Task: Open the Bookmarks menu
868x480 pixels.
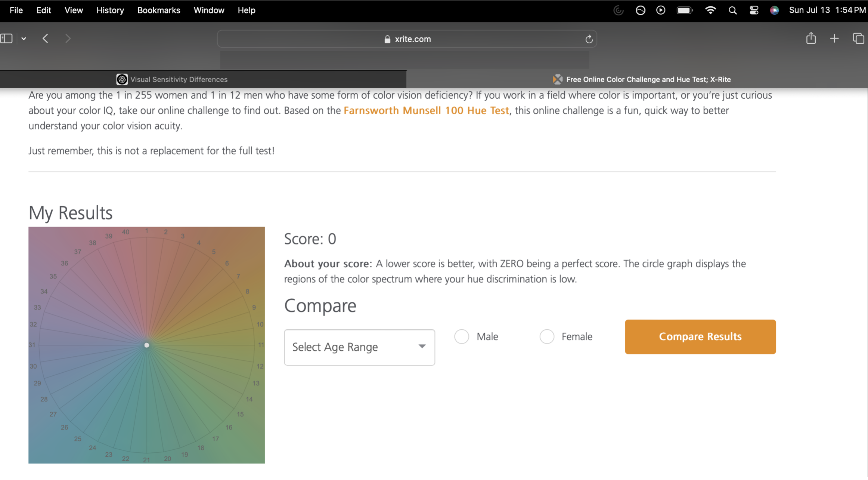Action: tap(159, 10)
